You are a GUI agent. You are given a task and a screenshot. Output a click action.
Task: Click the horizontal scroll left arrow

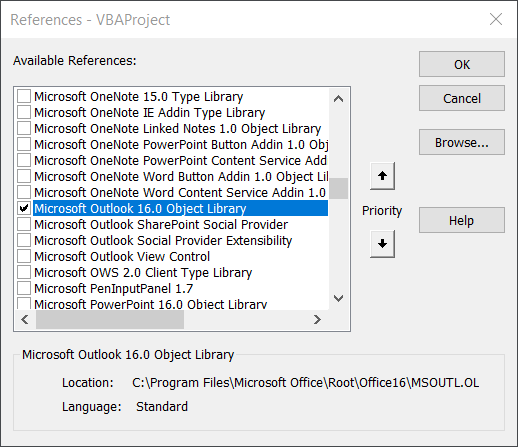pos(25,320)
